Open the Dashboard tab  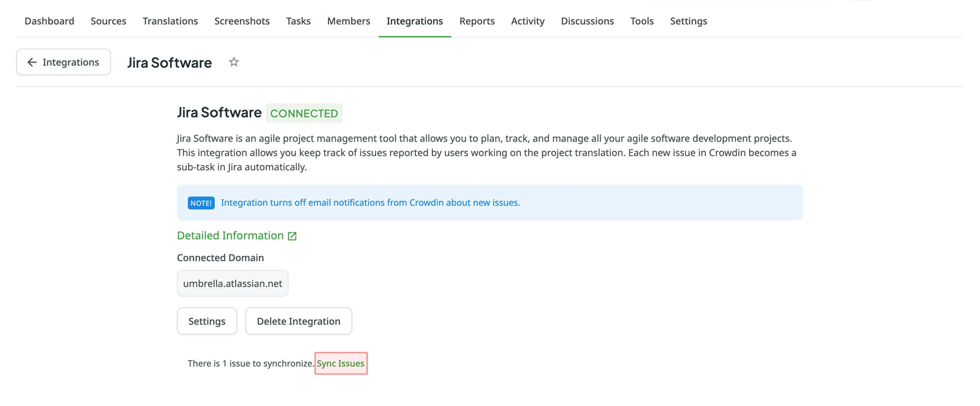tap(49, 21)
